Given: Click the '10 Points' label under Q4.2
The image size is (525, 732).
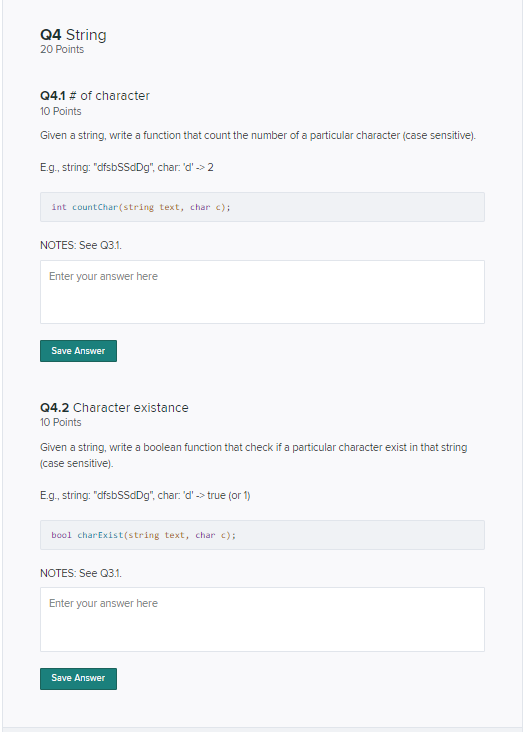Looking at the screenshot, I should point(61,422).
